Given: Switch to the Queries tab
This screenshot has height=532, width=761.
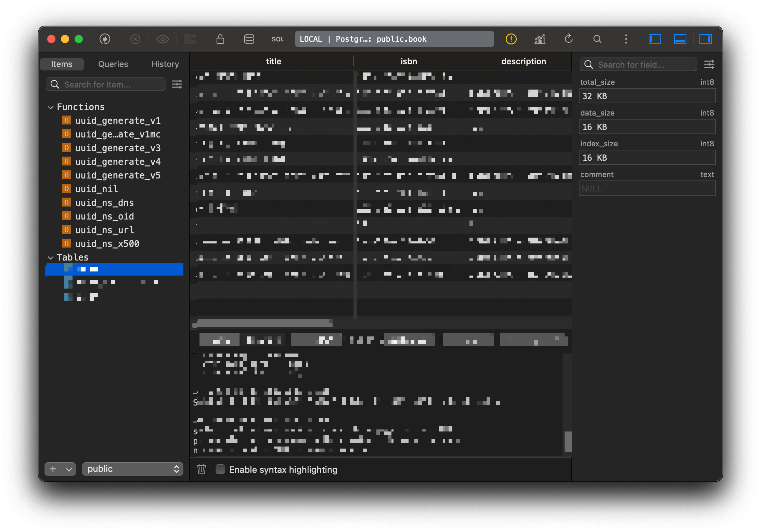Looking at the screenshot, I should (113, 64).
